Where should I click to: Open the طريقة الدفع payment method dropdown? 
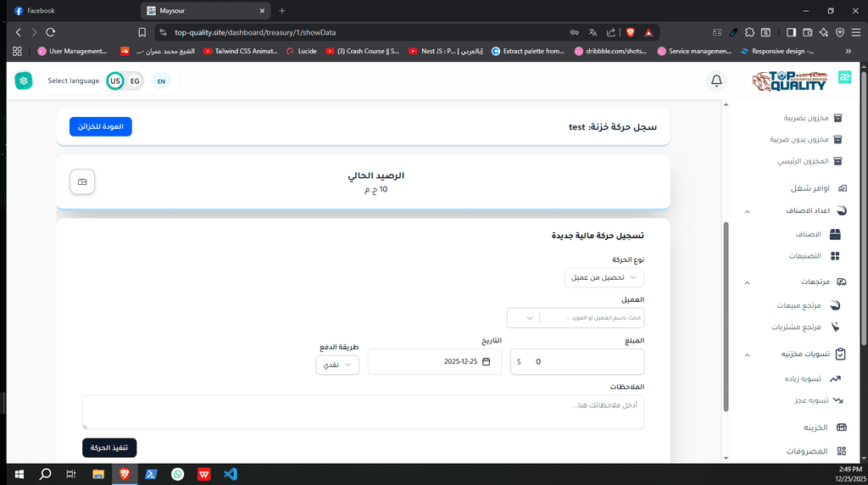tap(337, 365)
